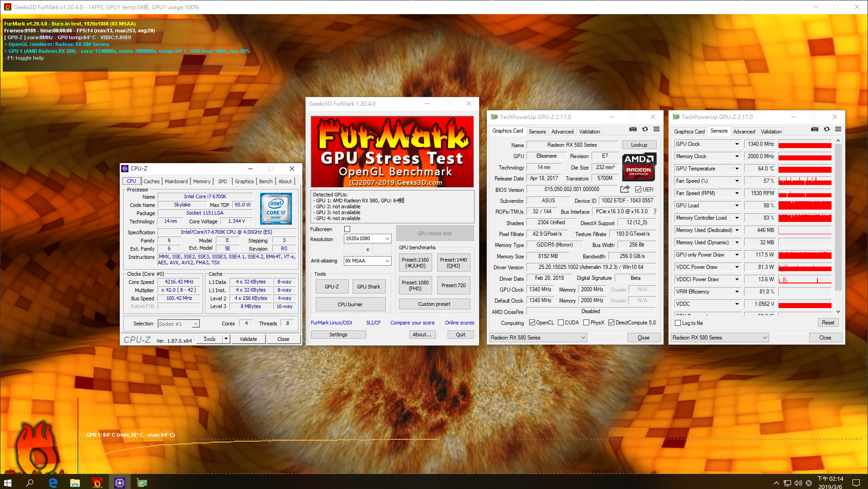Click FurMark taskbar icon
Image resolution: width=868 pixels, height=489 pixels.
tap(97, 482)
